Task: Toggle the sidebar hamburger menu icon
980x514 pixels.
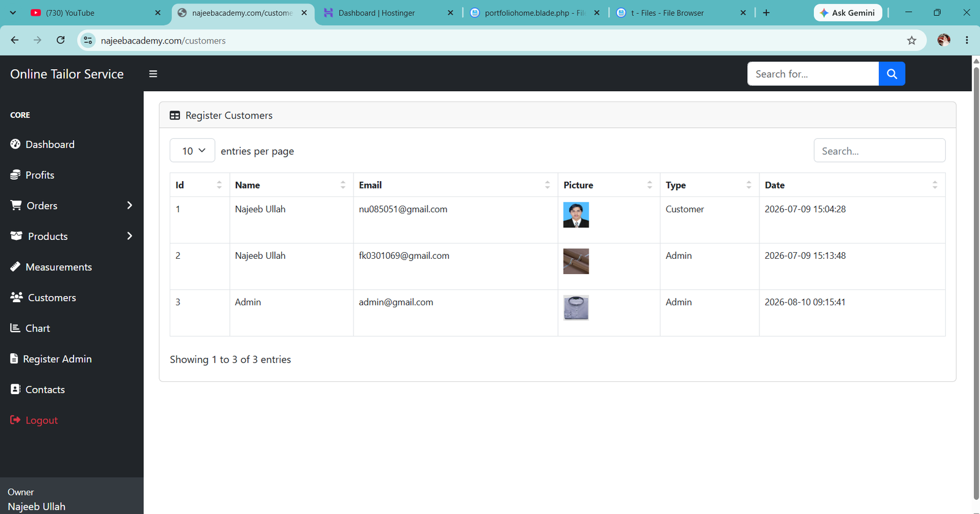Action: [x=153, y=74]
